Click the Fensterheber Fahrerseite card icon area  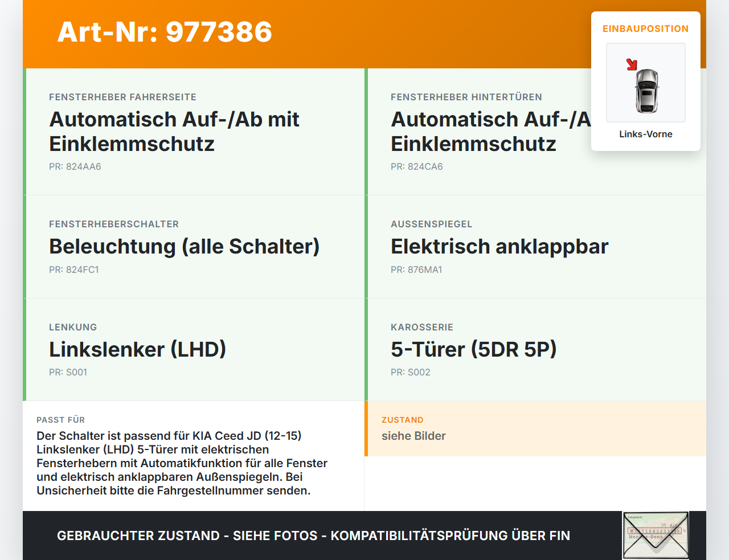pyautogui.click(x=194, y=131)
